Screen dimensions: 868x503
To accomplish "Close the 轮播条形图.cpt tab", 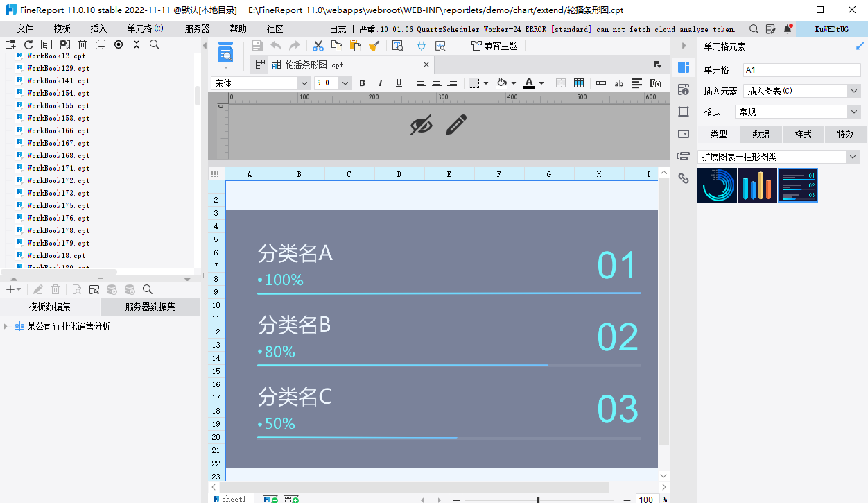I will pos(426,65).
